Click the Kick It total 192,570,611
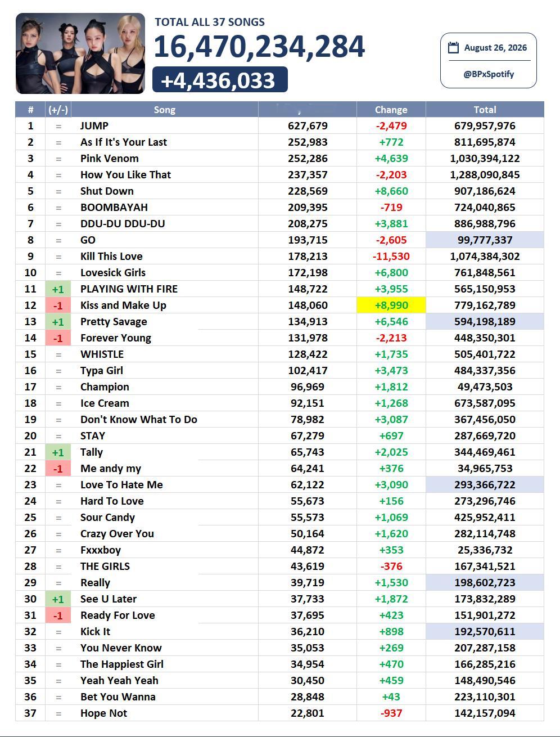The height and width of the screenshot is (737, 560). (x=485, y=632)
